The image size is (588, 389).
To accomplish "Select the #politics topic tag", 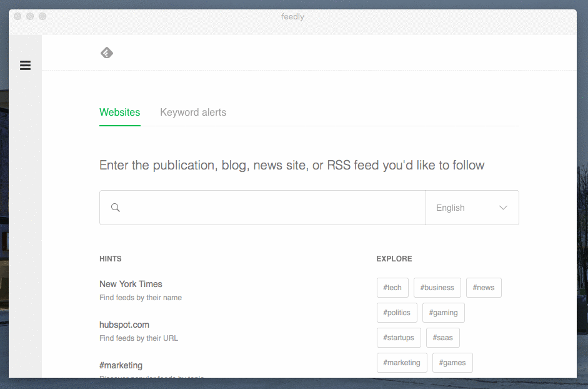I will [397, 313].
